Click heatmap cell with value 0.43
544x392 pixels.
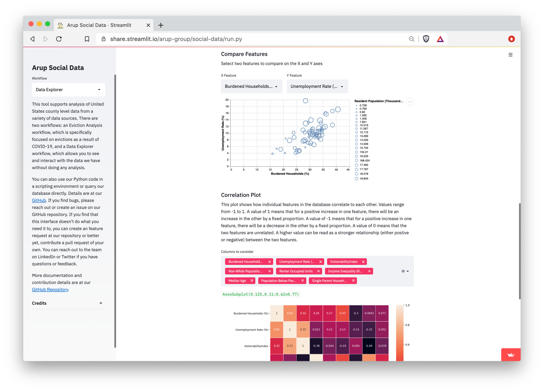click(342, 313)
